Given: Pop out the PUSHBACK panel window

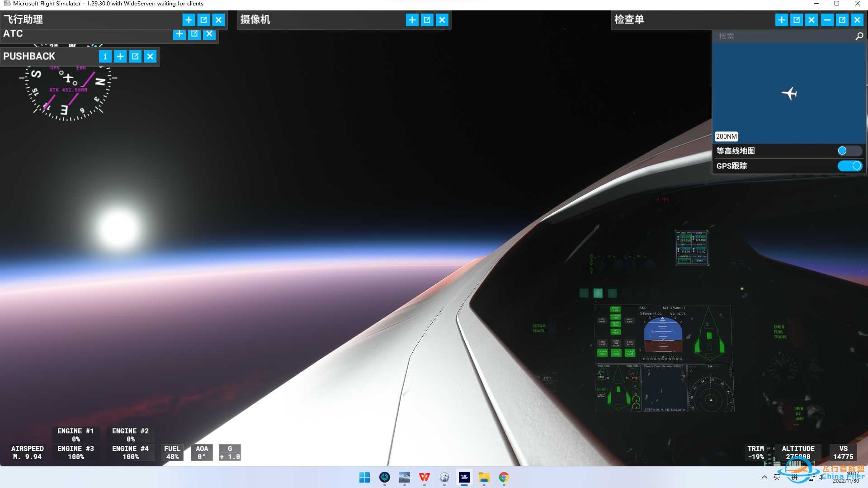Looking at the screenshot, I should click(x=135, y=56).
